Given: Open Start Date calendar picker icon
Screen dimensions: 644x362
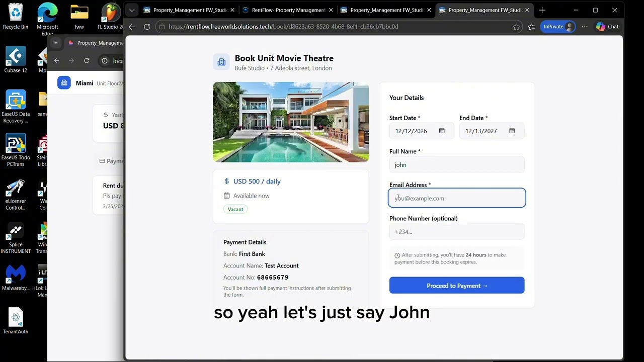Looking at the screenshot, I should coord(442,131).
